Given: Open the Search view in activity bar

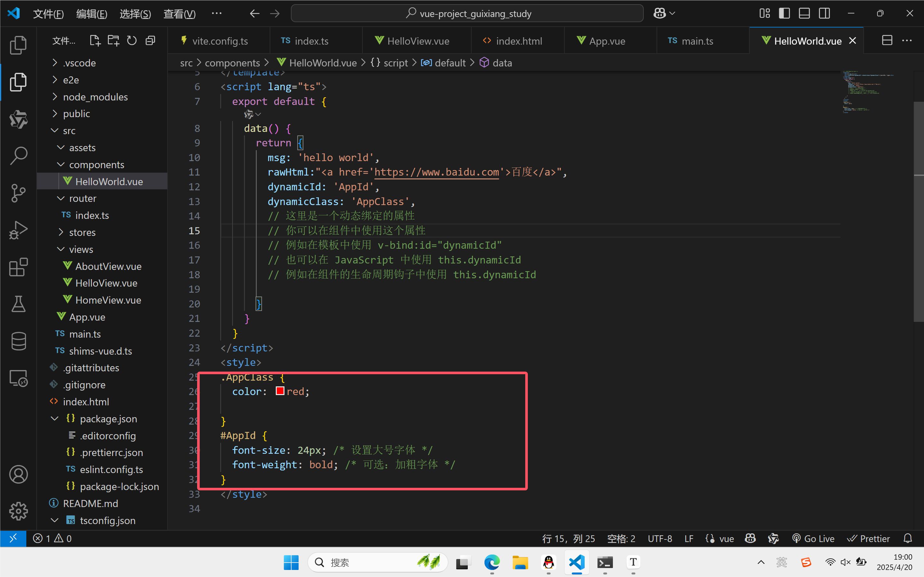Looking at the screenshot, I should [18, 156].
